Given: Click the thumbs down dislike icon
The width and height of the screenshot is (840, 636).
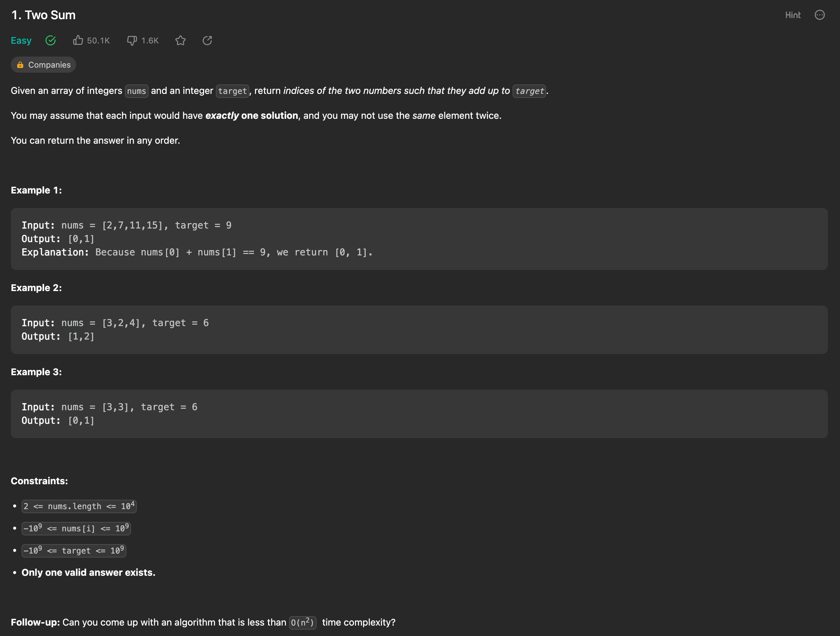Looking at the screenshot, I should (x=132, y=40).
